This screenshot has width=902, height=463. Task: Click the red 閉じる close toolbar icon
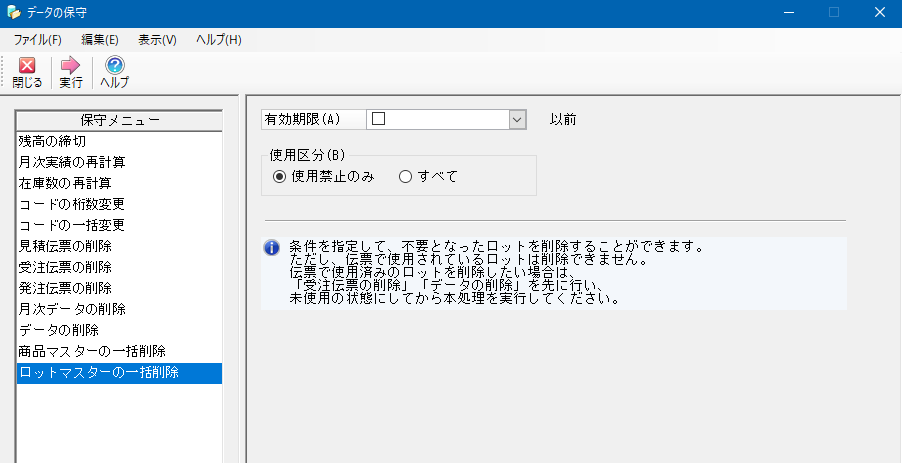tap(27, 66)
